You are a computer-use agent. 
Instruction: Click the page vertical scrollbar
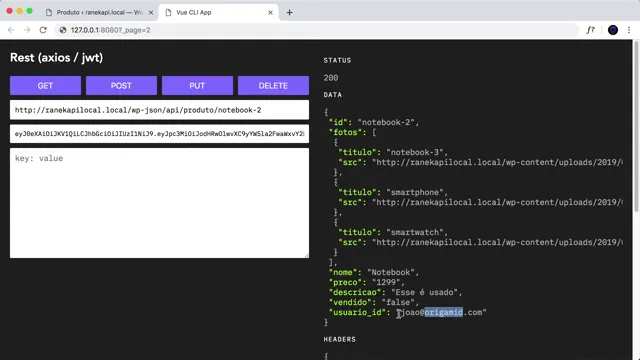(x=636, y=127)
